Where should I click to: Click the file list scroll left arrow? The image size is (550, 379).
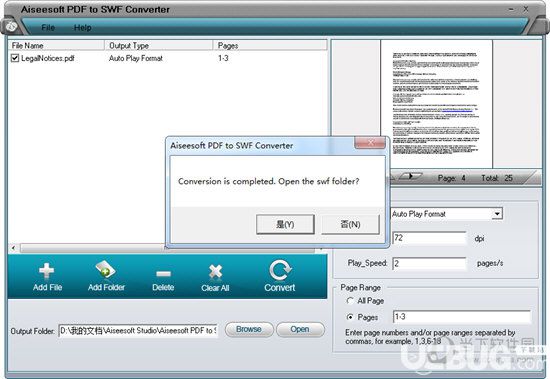(x=13, y=248)
